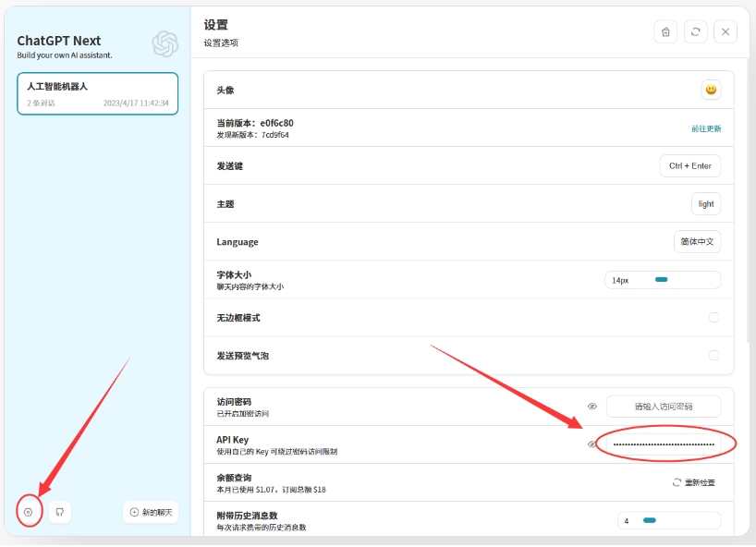Image resolution: width=756 pixels, height=547 pixels.
Task: Reset settings with the refresh icon
Action: (x=695, y=31)
